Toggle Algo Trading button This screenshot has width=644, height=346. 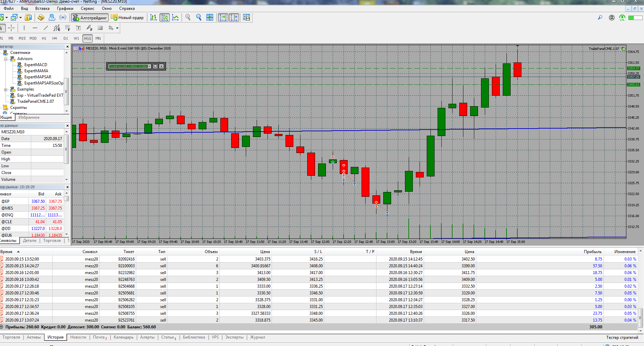click(90, 17)
